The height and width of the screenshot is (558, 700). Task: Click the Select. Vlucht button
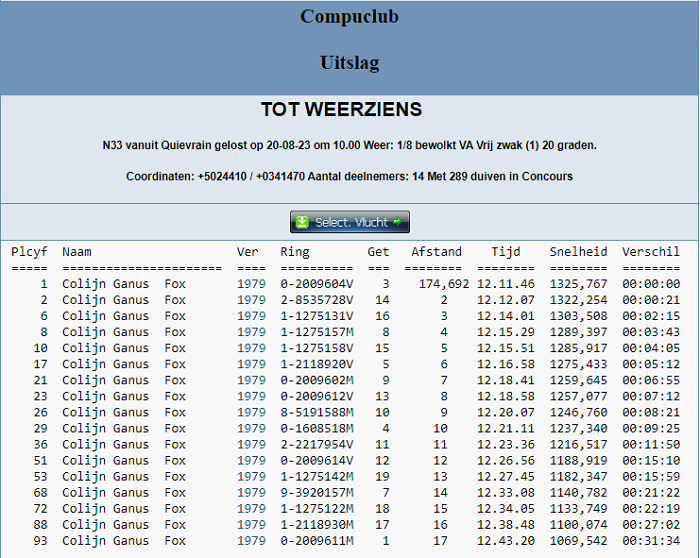coord(350,222)
